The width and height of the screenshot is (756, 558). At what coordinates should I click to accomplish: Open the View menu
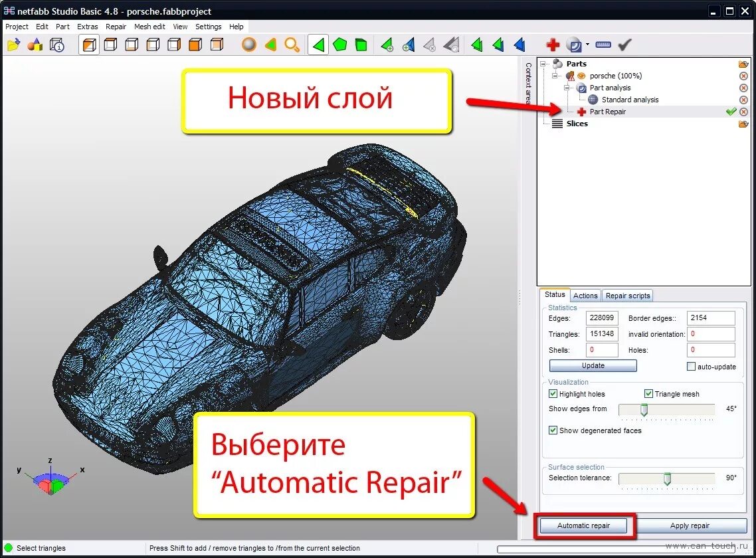point(180,27)
